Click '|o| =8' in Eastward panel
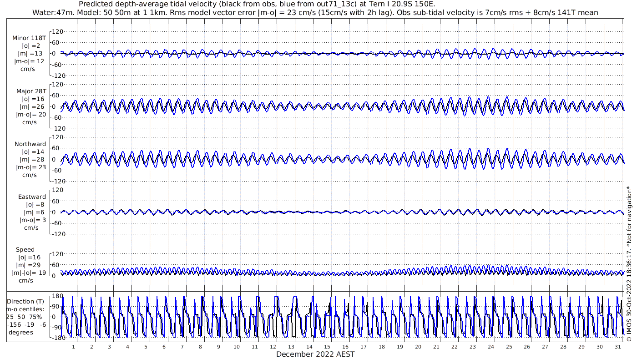This screenshot has height=364, width=637. pos(34,205)
